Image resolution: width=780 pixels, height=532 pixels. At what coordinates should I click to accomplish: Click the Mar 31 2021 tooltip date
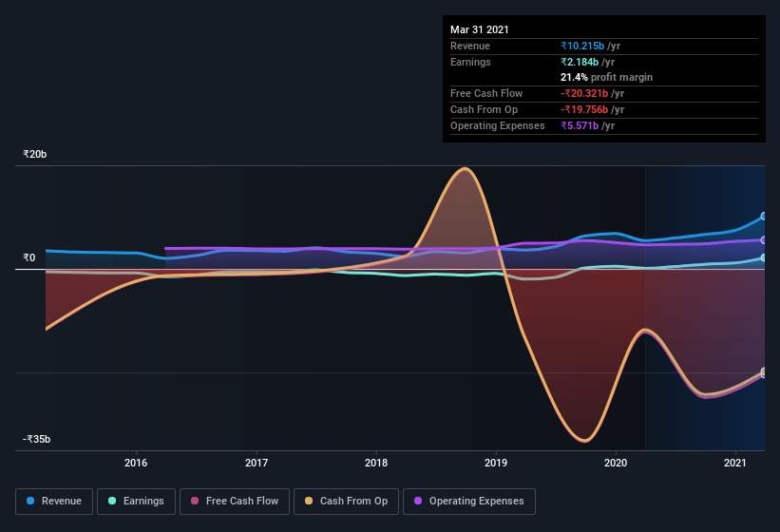point(480,29)
